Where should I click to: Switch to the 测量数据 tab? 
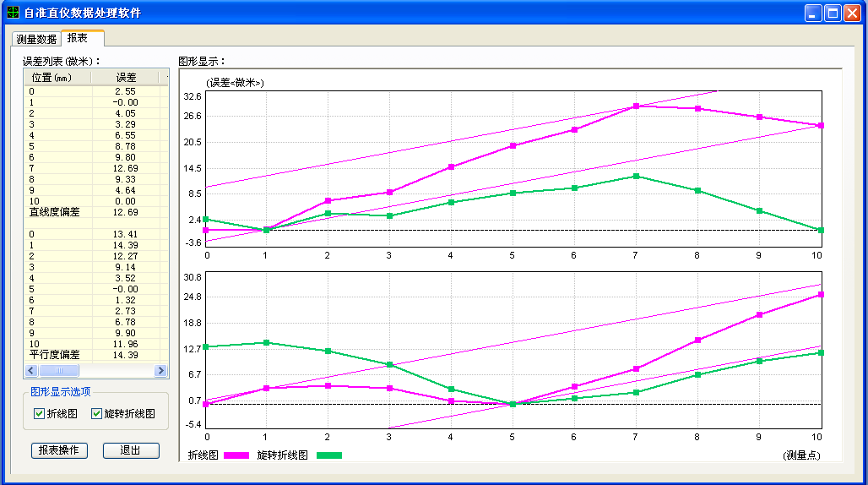point(36,39)
